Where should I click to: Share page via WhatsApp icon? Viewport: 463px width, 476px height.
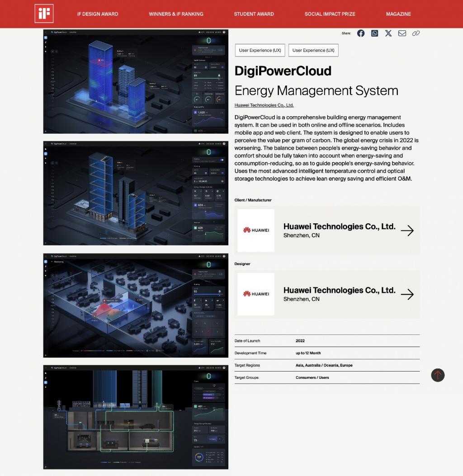[374, 33]
